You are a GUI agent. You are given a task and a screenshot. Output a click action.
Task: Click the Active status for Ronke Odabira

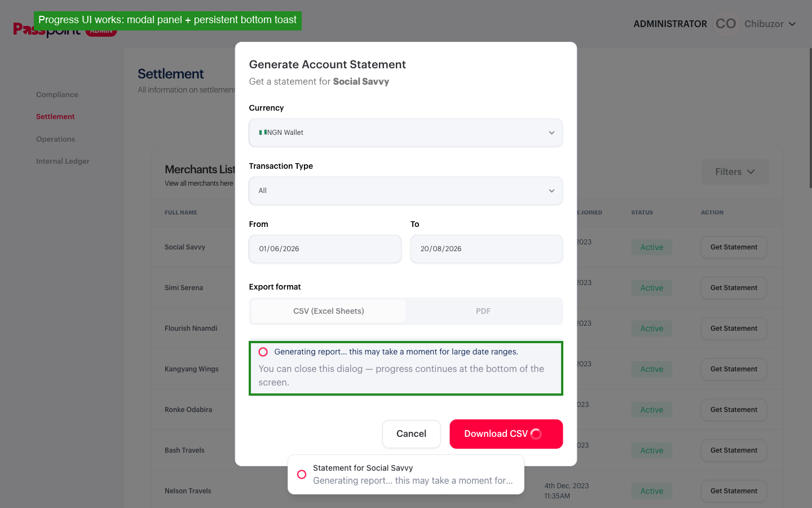point(652,410)
